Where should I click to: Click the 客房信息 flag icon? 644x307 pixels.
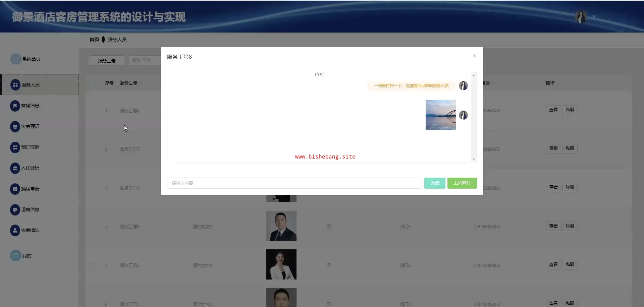[15, 106]
